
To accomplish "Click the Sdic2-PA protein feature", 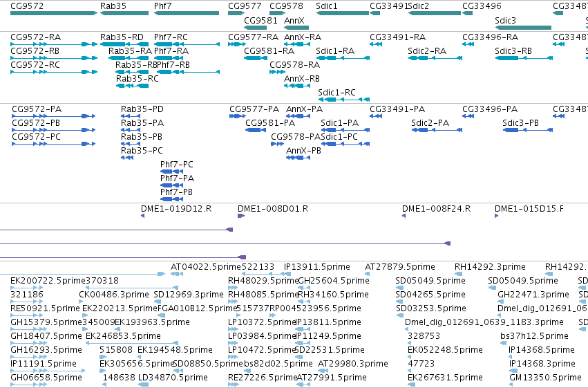I will 437,130.
